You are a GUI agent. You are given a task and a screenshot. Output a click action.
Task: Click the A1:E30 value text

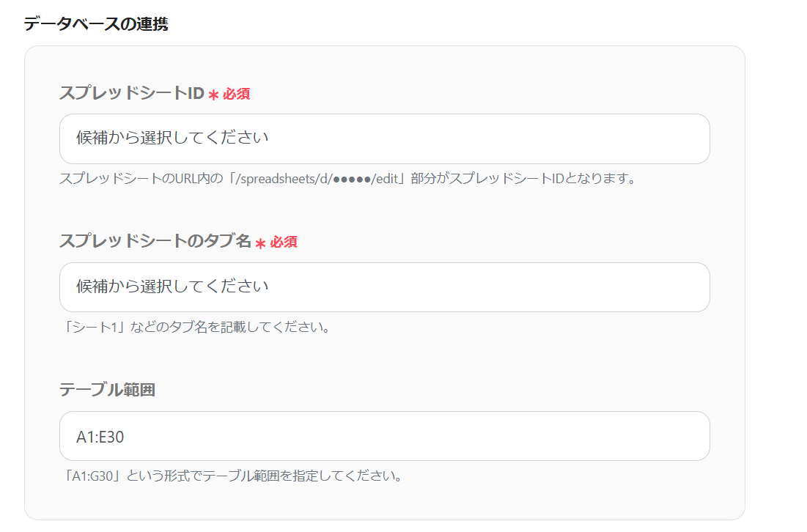tap(100, 437)
